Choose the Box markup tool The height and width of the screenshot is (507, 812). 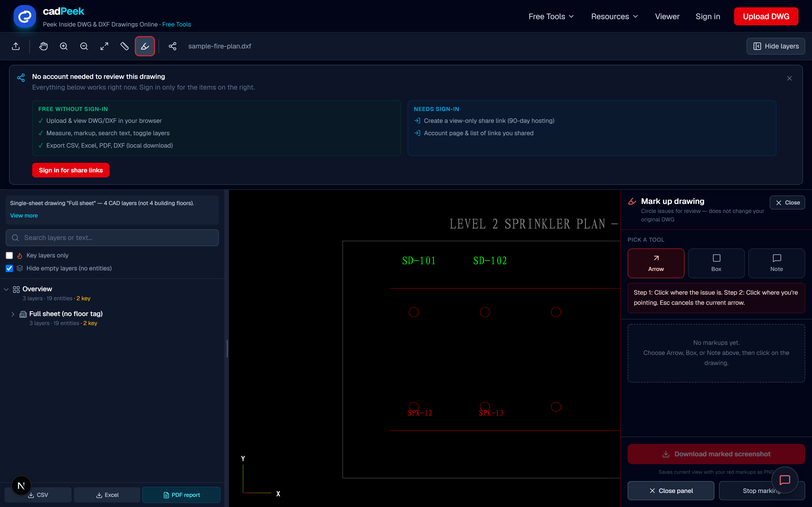tap(716, 263)
